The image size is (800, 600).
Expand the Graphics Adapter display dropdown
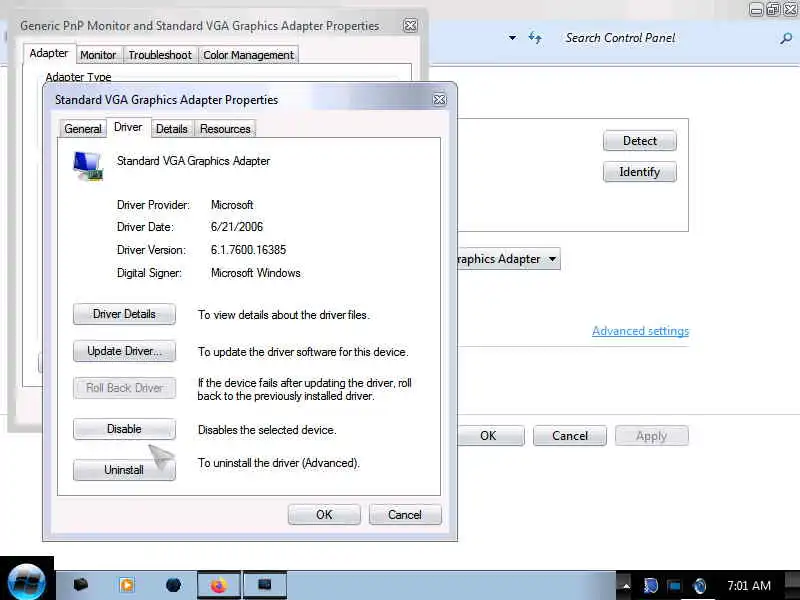click(x=552, y=259)
